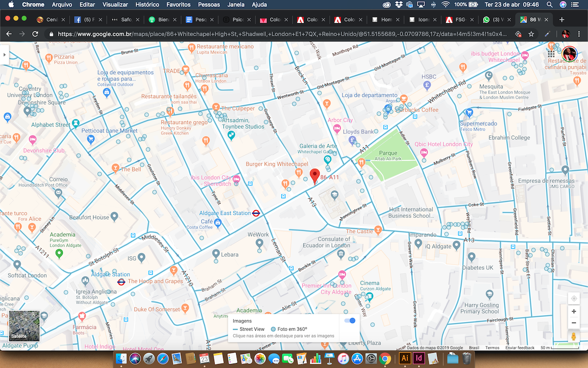Click the Enviar feedback link
Screen dimensions: 588x368
520,348
